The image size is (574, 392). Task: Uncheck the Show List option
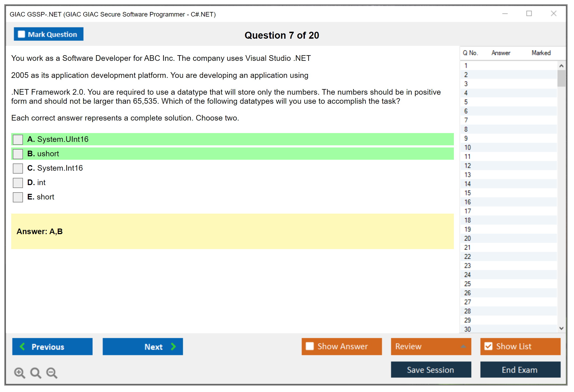[488, 346]
